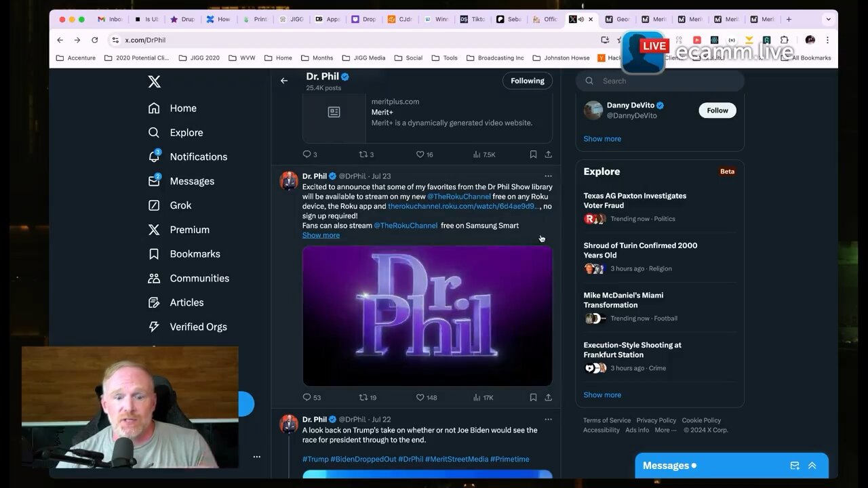The height and width of the screenshot is (488, 868).
Task: Follow Danny DeVito
Action: pos(717,110)
